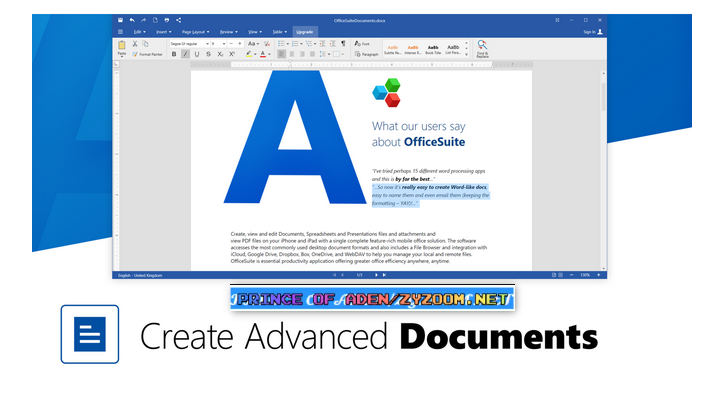Toggle Italic formatting
The image size is (709, 394).
tap(185, 54)
